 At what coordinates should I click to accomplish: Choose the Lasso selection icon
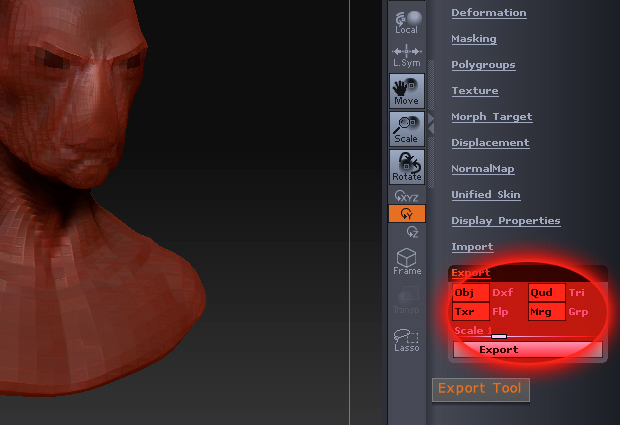(406, 340)
